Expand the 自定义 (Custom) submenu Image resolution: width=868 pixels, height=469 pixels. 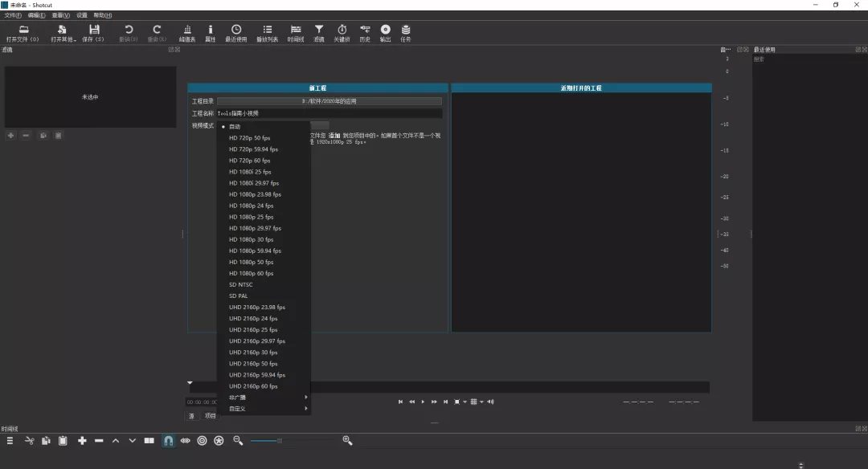(x=264, y=409)
